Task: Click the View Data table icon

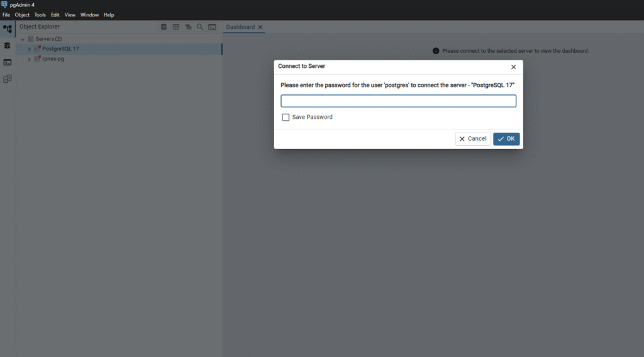Action: [x=176, y=27]
